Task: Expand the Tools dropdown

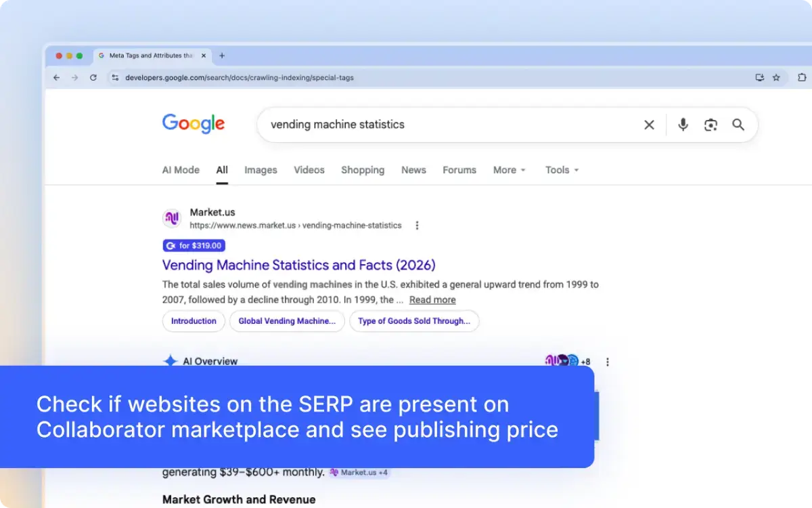Action: (562, 170)
